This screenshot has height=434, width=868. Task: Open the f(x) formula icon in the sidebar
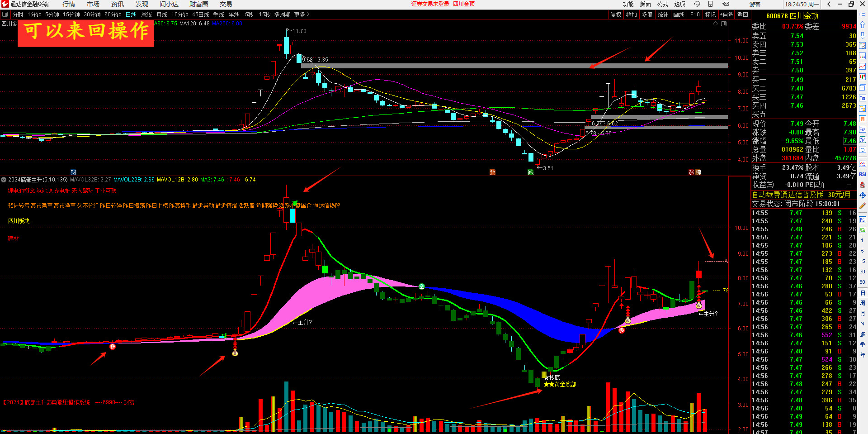[x=863, y=139]
